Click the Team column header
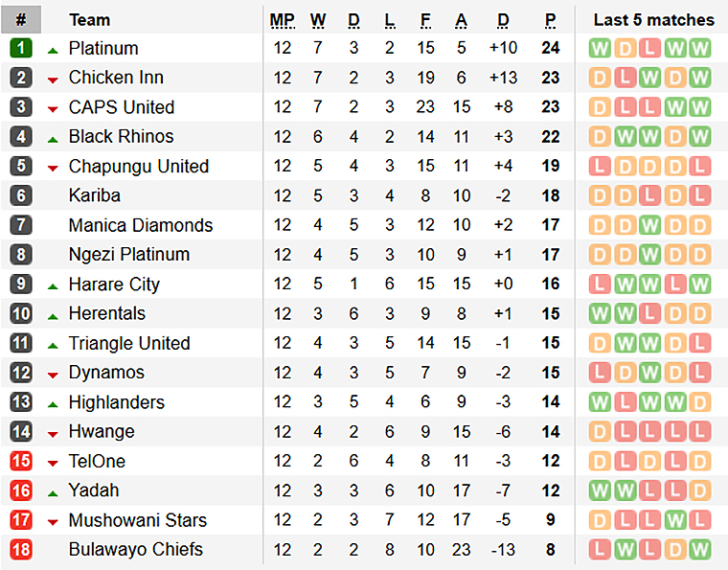The height and width of the screenshot is (570, 728). (90, 20)
